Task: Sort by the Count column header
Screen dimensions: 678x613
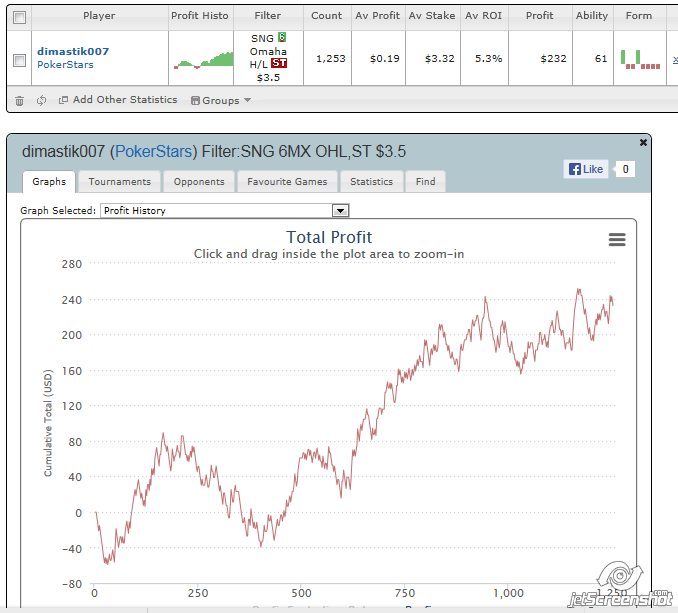Action: 327,16
